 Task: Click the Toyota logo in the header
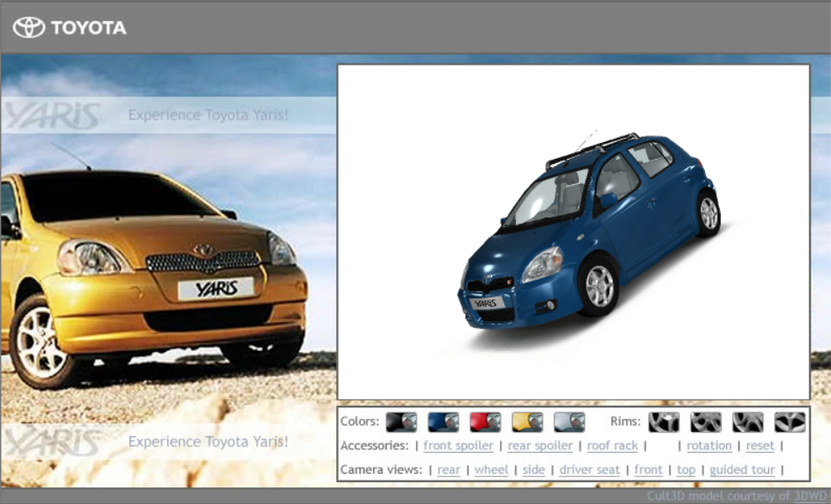pyautogui.click(x=70, y=28)
